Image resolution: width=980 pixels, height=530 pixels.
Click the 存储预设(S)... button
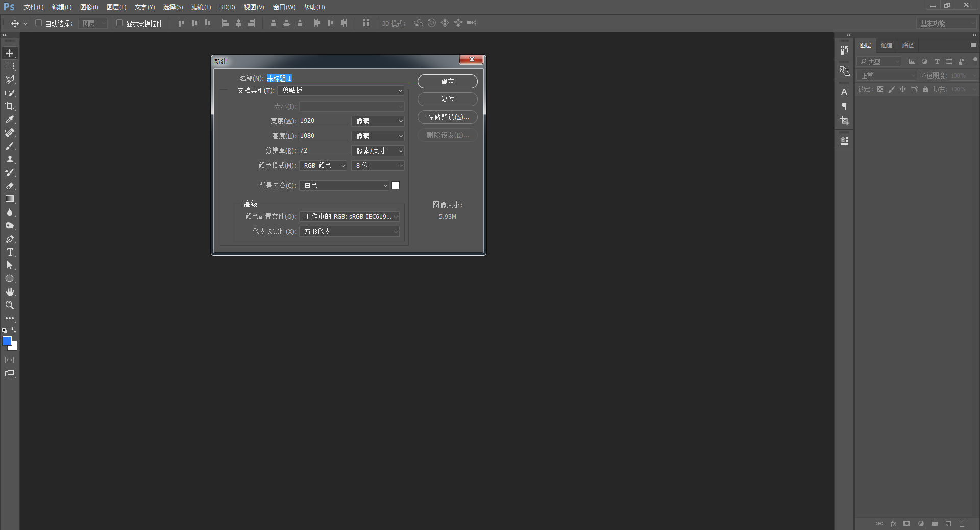[448, 117]
